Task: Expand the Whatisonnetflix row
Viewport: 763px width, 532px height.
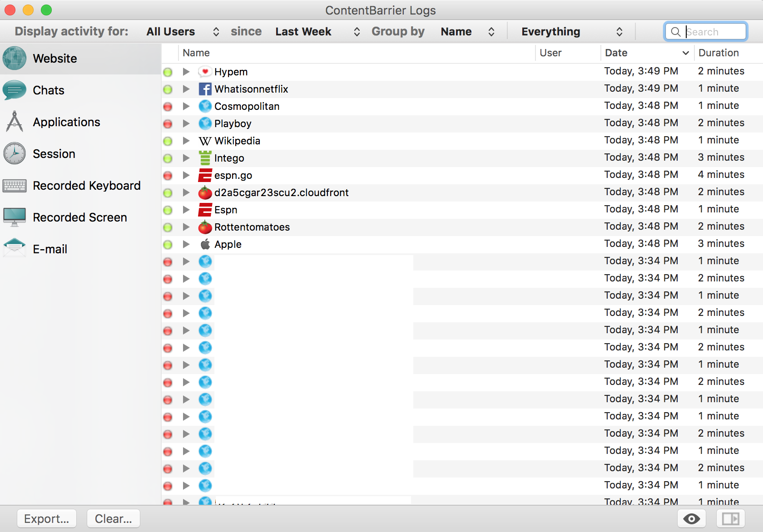Action: point(186,89)
